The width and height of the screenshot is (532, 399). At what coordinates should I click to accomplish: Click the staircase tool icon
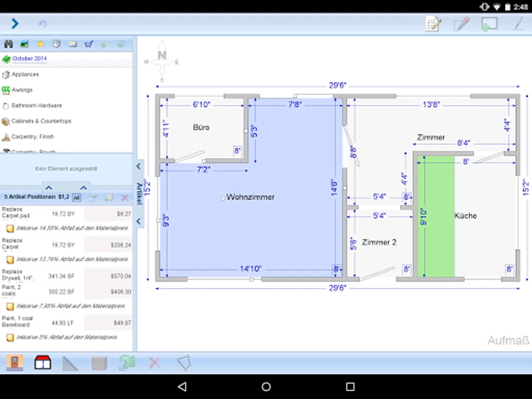click(x=70, y=363)
